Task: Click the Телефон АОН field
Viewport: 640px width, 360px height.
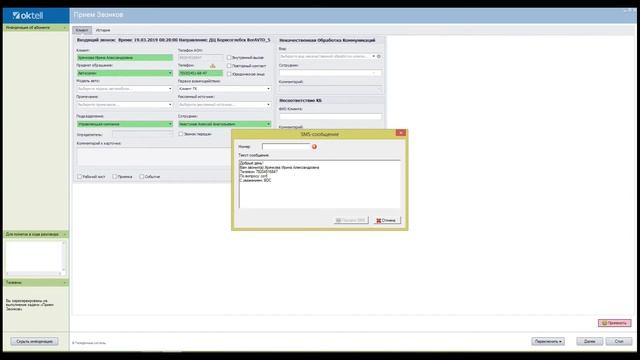Action: pyautogui.click(x=201, y=58)
